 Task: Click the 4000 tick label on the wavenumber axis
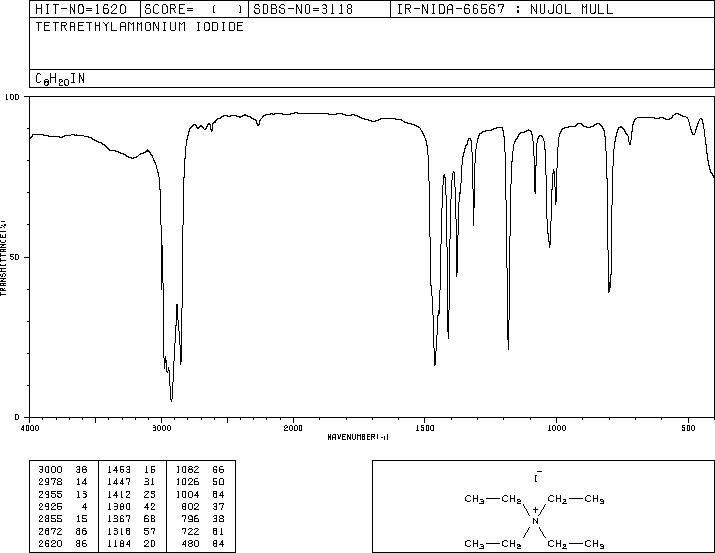point(30,428)
